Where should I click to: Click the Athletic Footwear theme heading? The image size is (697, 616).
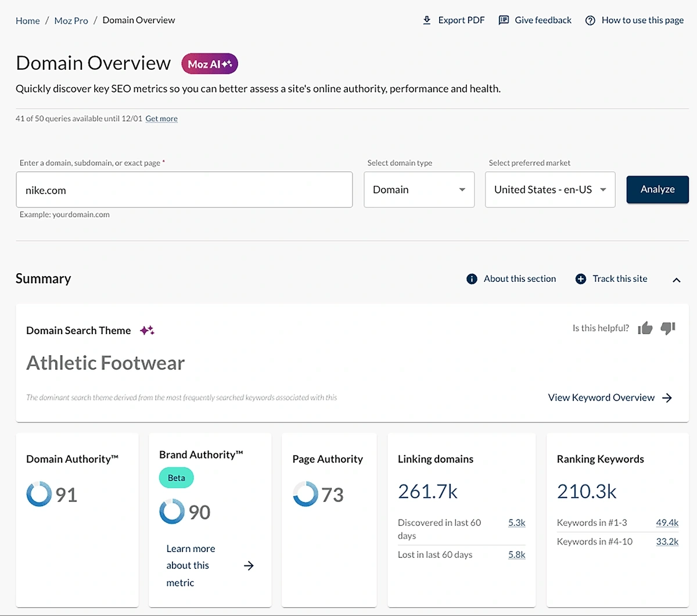point(106,363)
